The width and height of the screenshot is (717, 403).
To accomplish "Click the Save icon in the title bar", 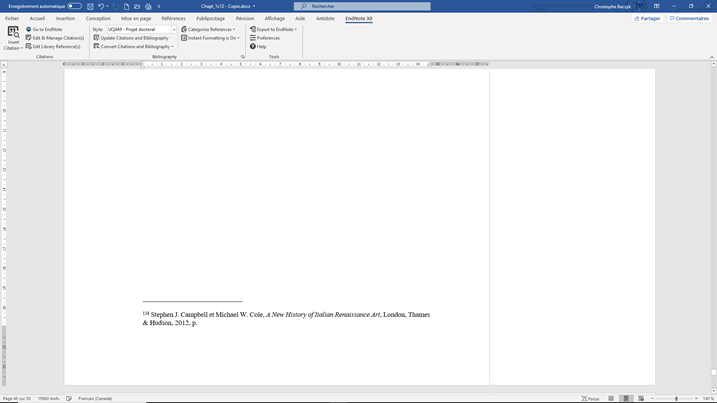I will pos(91,6).
